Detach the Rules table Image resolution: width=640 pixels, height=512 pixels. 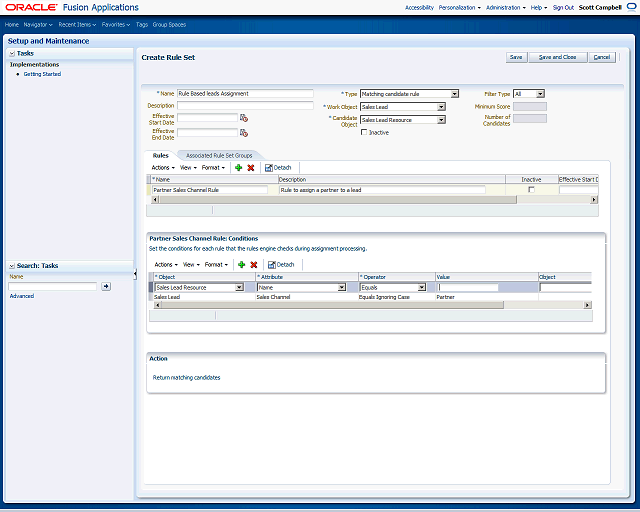click(x=278, y=167)
